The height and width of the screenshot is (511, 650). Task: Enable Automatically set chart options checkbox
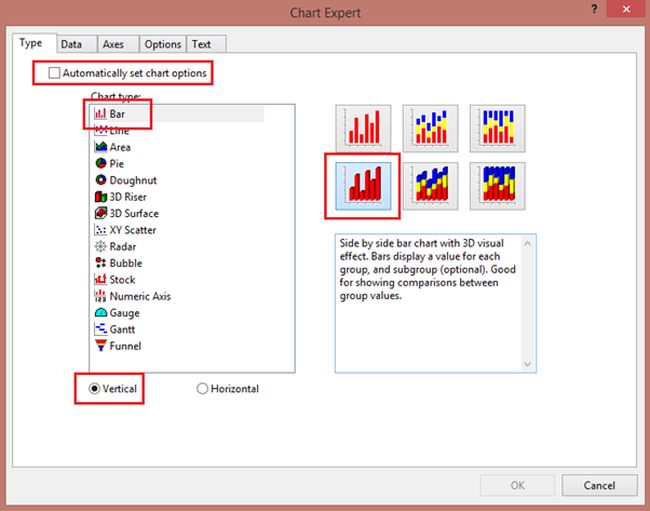54,73
